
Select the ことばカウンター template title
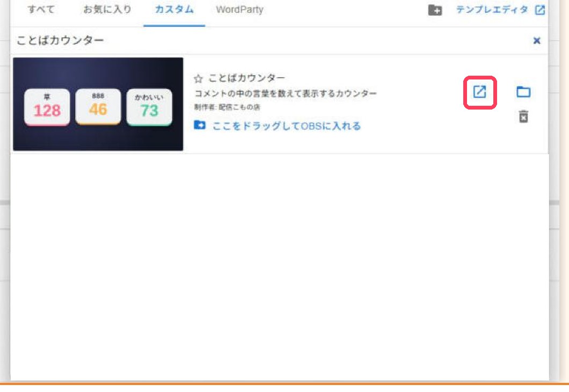(247, 78)
